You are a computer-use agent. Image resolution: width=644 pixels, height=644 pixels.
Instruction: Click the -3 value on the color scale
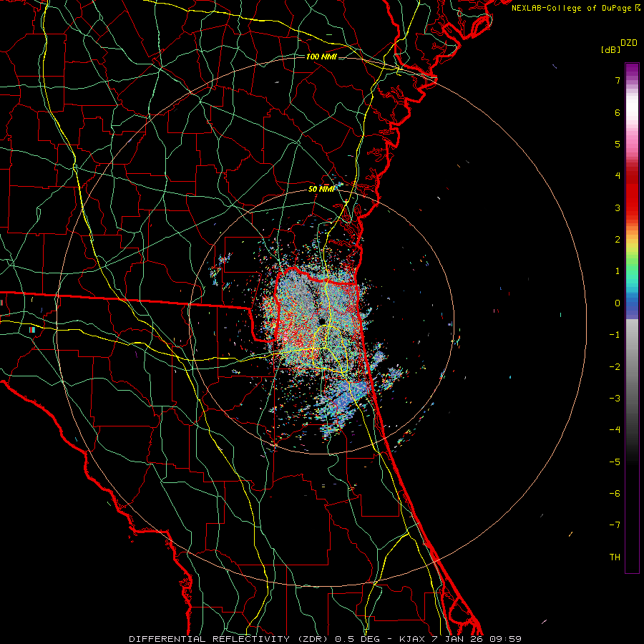pos(615,399)
